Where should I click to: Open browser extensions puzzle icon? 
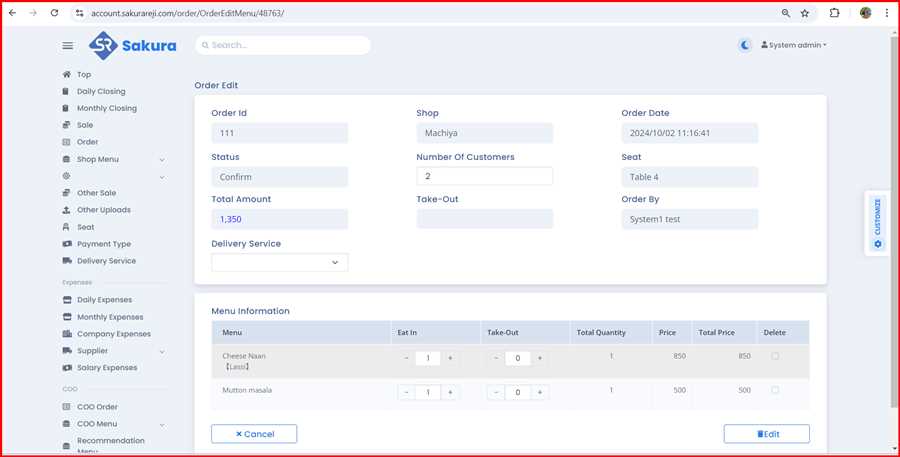coord(834,13)
